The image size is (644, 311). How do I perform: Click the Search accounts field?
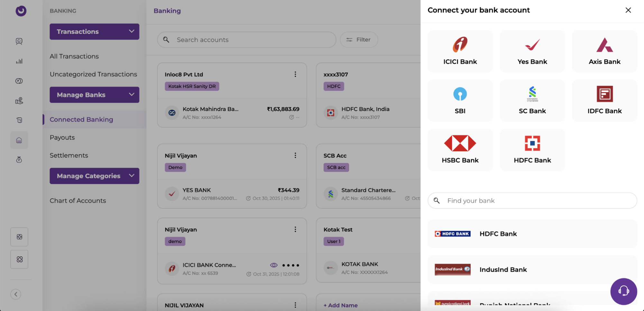pos(246,40)
